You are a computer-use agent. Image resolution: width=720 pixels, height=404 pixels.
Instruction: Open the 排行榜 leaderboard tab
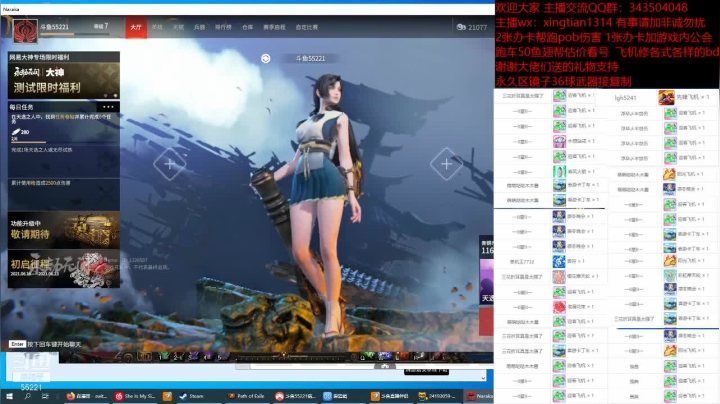[x=223, y=27]
